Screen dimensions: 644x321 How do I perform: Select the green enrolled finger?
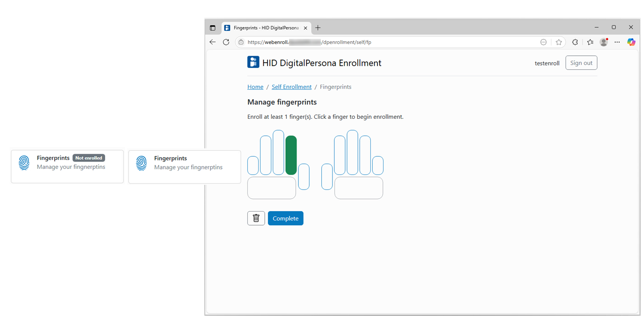tap(291, 155)
